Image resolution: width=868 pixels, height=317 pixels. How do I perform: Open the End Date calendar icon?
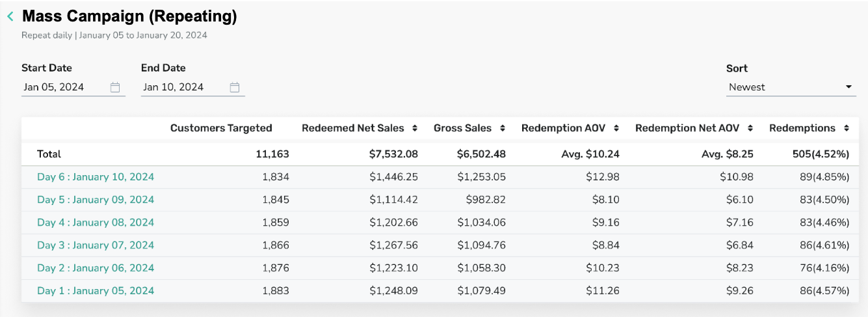pos(235,87)
